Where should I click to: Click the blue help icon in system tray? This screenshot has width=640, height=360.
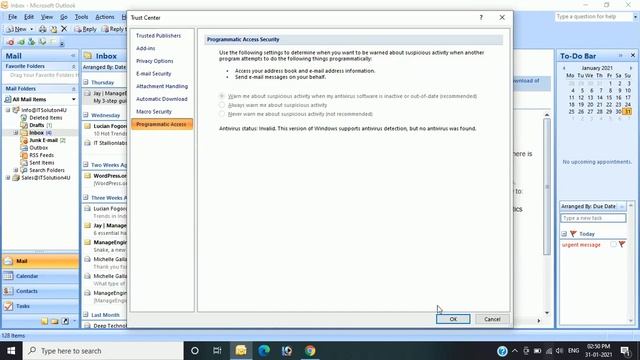502,351
